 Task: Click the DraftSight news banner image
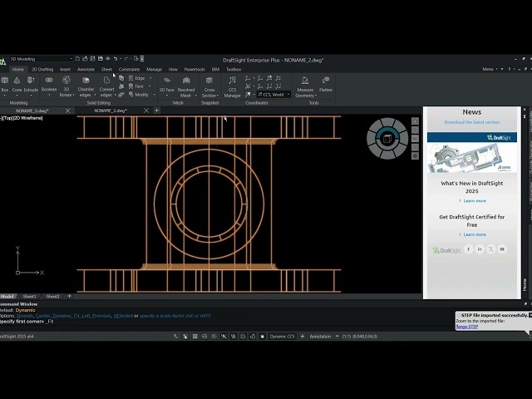click(x=472, y=152)
